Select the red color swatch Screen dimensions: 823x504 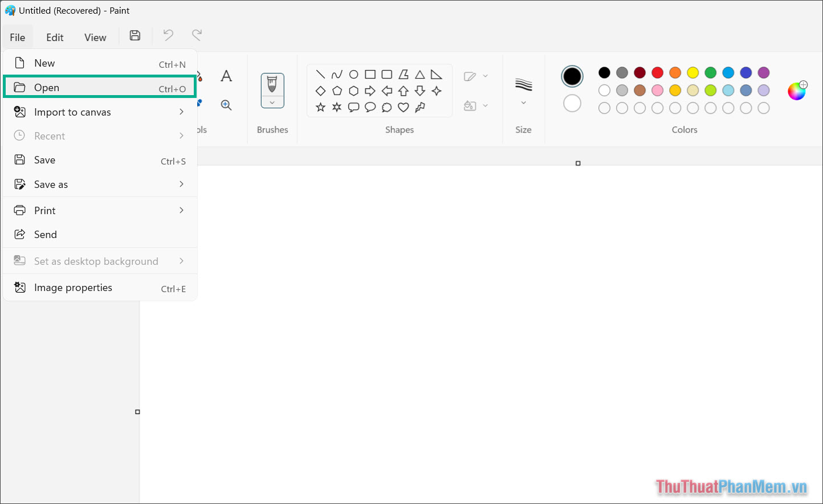[x=657, y=72]
